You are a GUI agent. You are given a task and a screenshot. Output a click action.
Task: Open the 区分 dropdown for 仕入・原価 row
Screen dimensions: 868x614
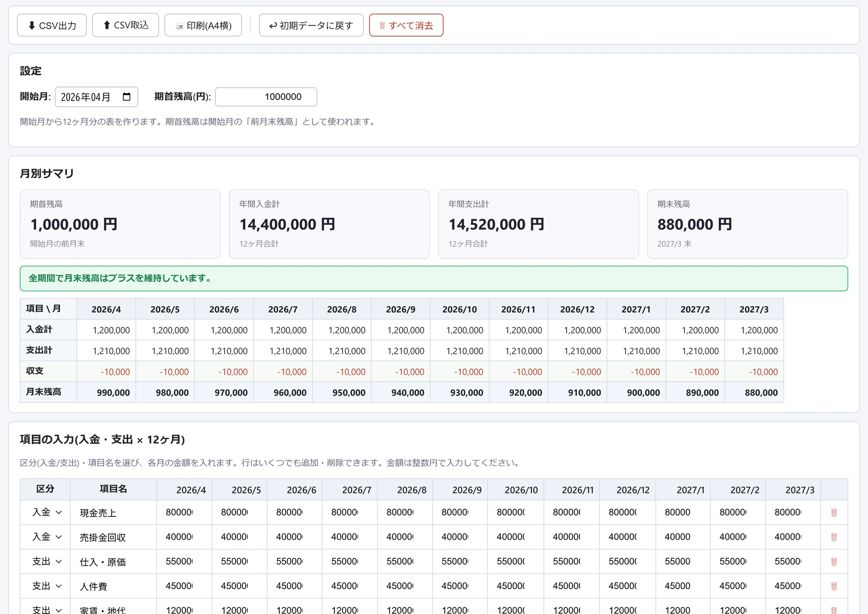tap(46, 562)
